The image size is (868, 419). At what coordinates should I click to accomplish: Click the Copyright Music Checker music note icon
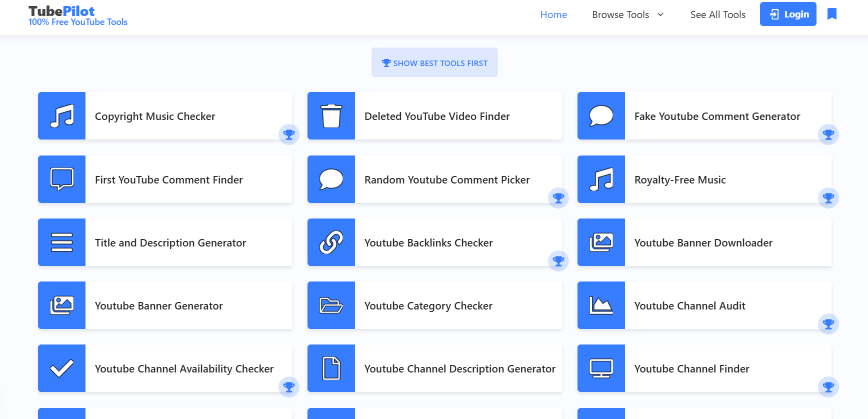[62, 116]
